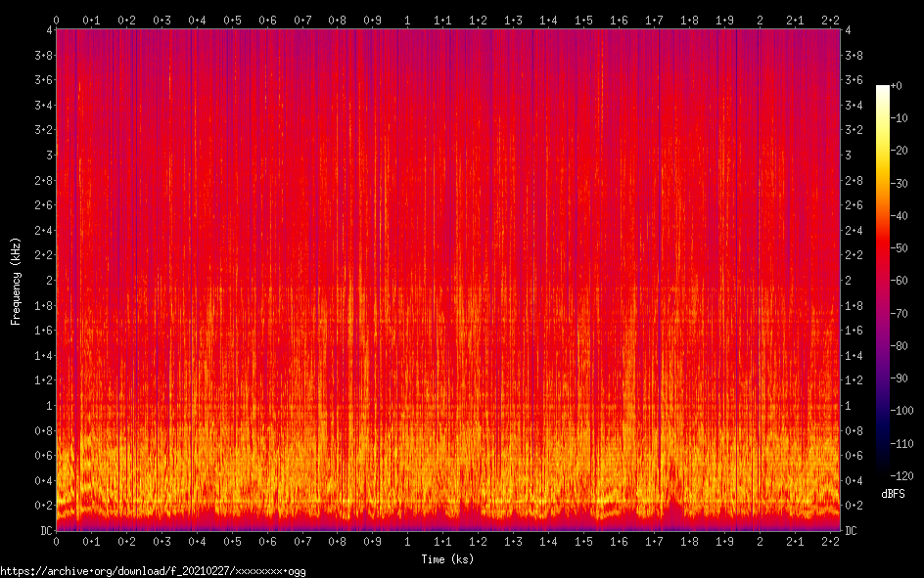
Task: Click the '-10' value on the color scale
Action: point(899,118)
